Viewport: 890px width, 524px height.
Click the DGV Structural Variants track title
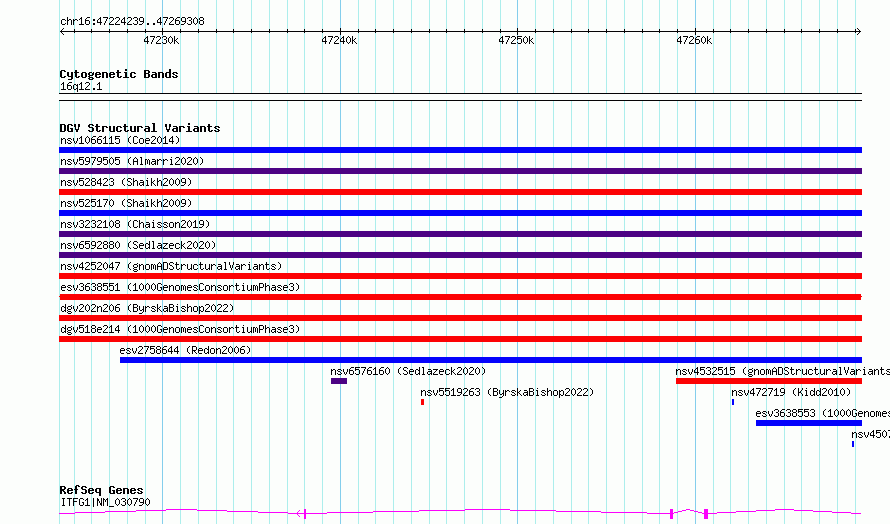click(140, 128)
